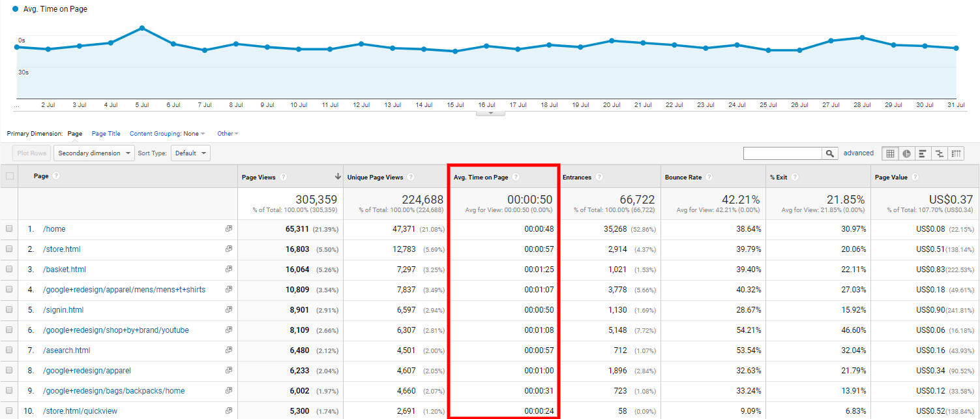Switch to comparison view icon
980x419 pixels.
pyautogui.click(x=939, y=153)
